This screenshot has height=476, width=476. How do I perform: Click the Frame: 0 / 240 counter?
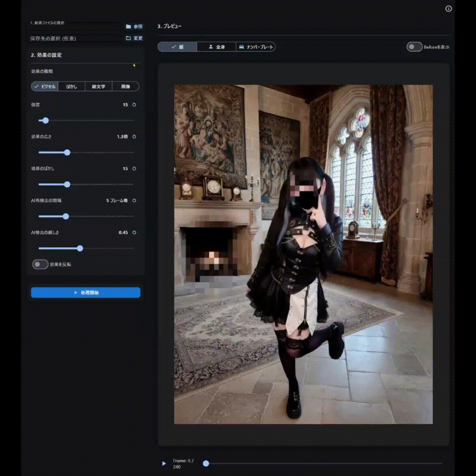[x=183, y=463]
